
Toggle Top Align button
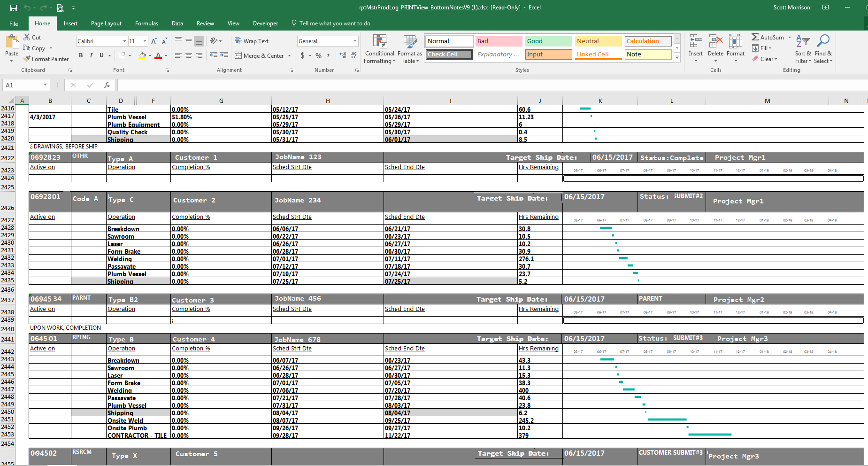click(178, 41)
